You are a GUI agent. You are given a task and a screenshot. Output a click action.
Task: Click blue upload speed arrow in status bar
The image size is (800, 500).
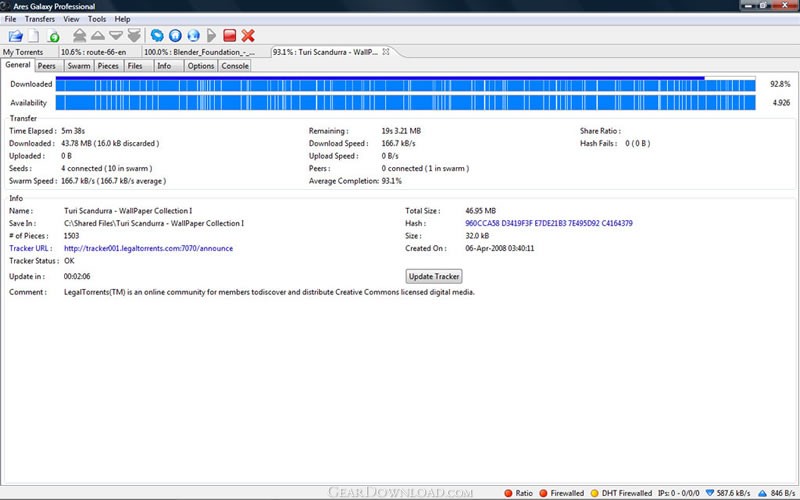coord(762,493)
